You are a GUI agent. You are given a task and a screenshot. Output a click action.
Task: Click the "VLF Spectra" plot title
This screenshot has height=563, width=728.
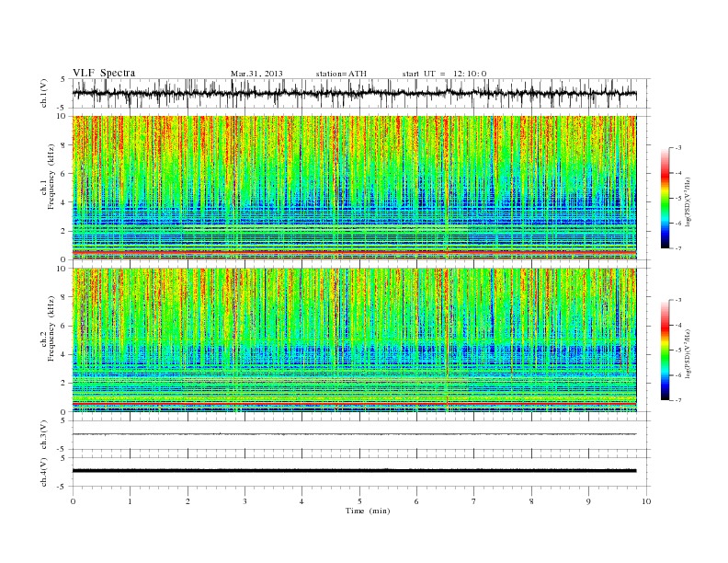coord(104,73)
